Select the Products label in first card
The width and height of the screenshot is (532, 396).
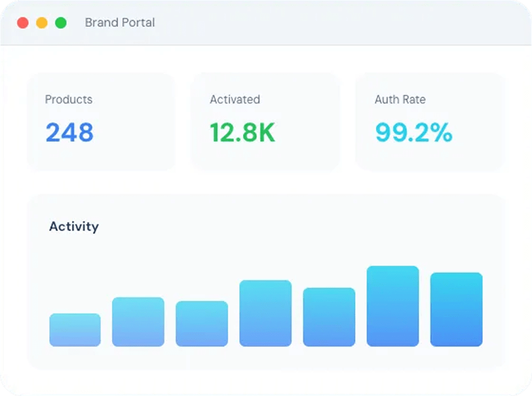coord(68,100)
